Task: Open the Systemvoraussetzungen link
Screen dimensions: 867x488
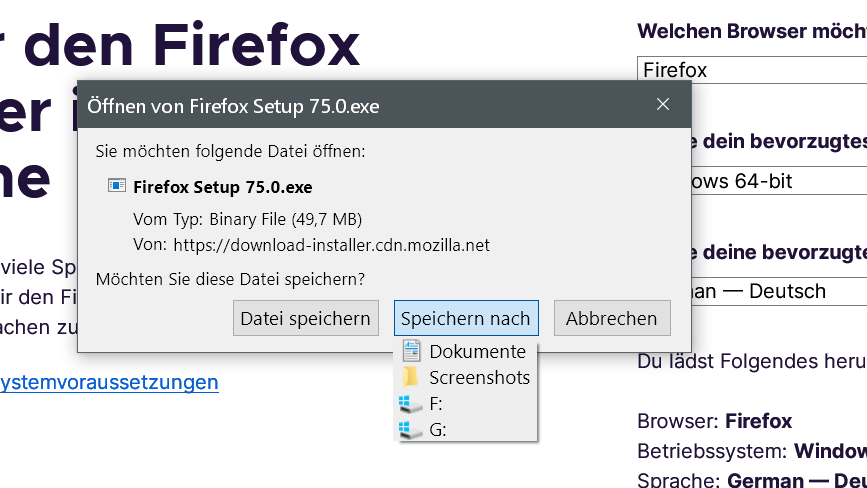Action: click(x=108, y=382)
